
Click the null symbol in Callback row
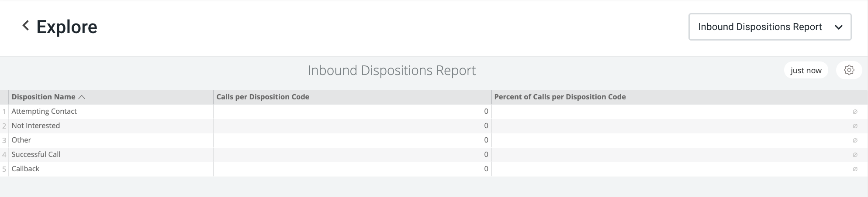click(x=855, y=169)
